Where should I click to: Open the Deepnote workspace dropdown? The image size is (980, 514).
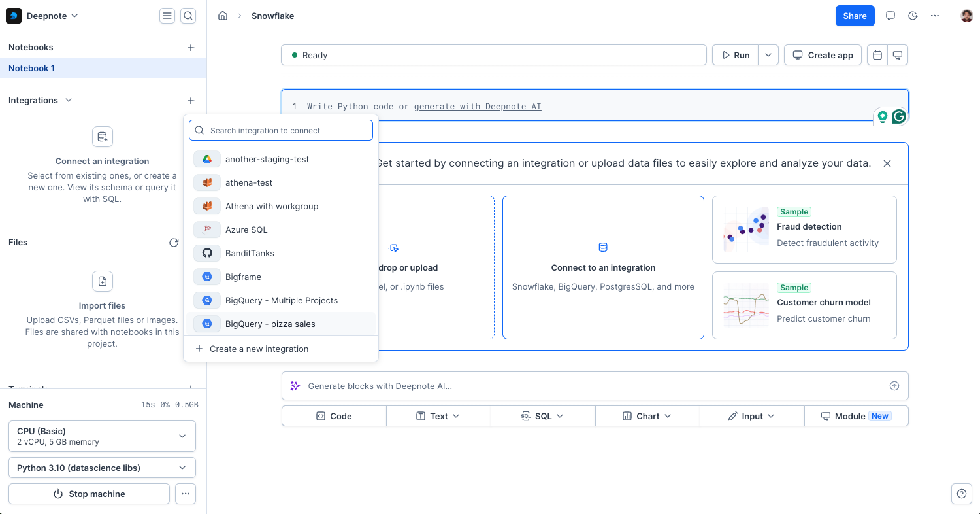click(52, 16)
